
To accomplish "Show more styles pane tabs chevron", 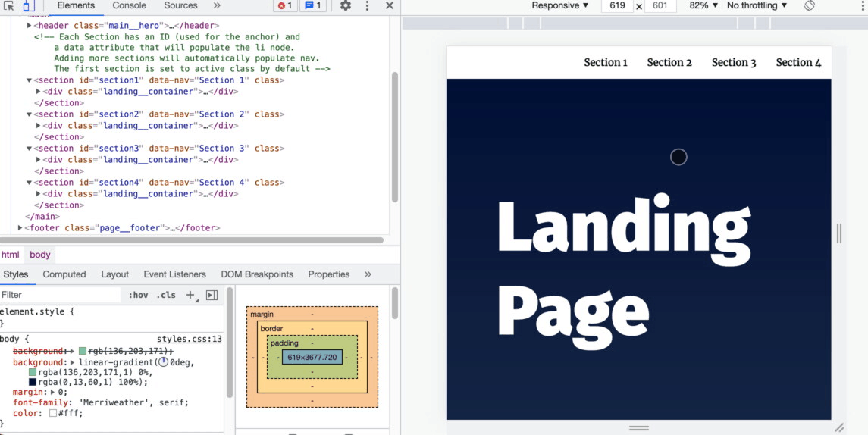I will 368,274.
